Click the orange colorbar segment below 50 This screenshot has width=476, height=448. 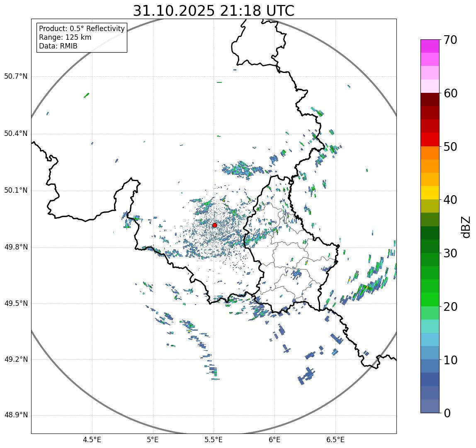[430, 153]
